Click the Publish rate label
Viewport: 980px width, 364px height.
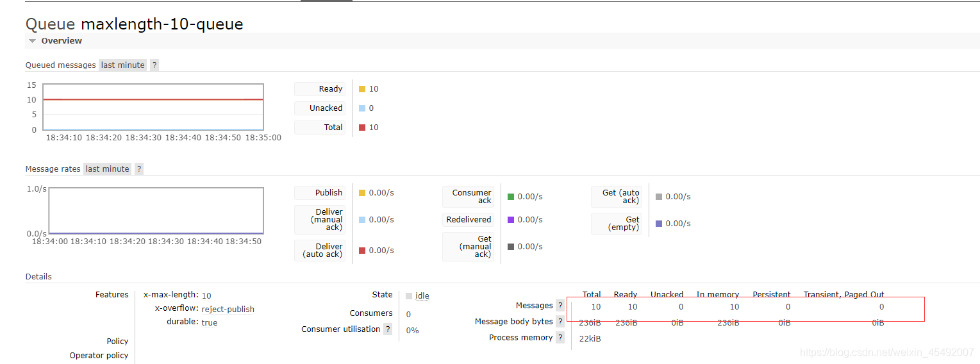coord(320,193)
